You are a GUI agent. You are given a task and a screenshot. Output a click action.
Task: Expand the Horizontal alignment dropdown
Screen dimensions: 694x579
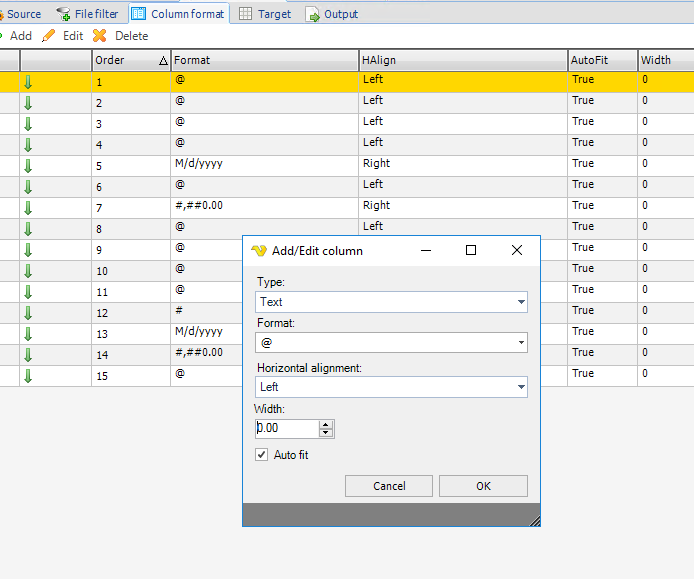(521, 387)
